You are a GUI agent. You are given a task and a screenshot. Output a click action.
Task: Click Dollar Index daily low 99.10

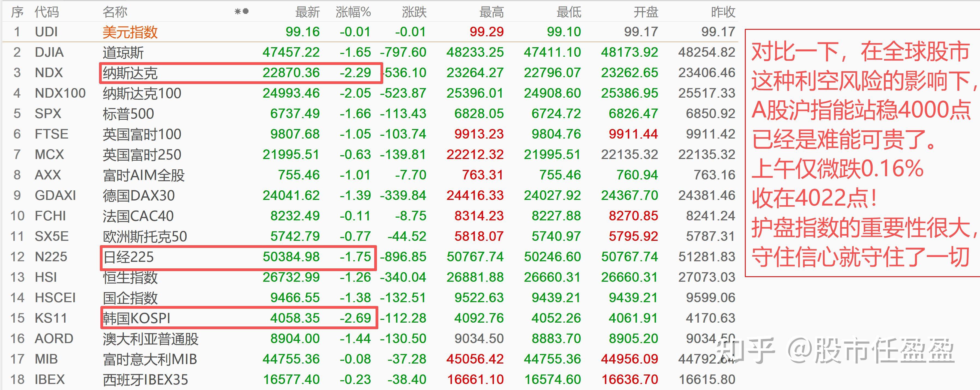564,32
